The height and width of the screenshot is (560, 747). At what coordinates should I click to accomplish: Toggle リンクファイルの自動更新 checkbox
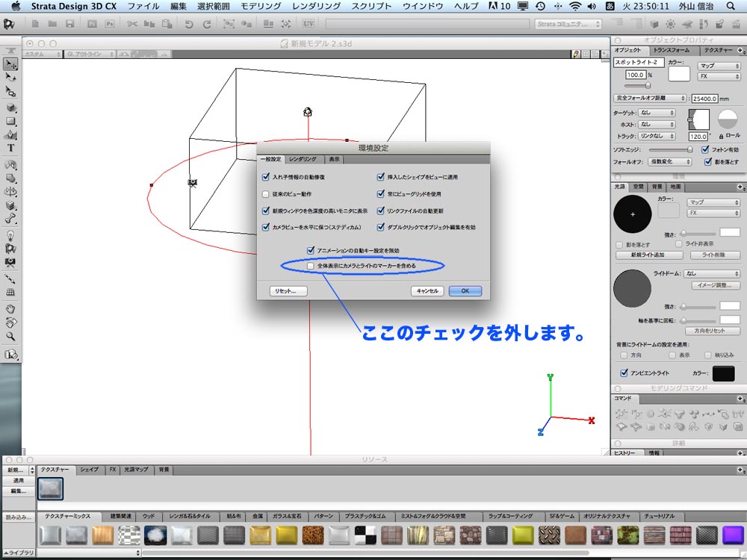pyautogui.click(x=381, y=211)
